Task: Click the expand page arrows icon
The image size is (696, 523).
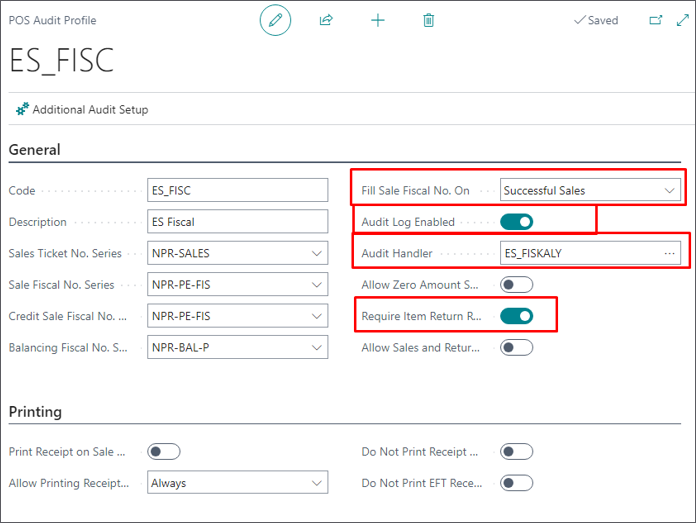Action: (683, 20)
